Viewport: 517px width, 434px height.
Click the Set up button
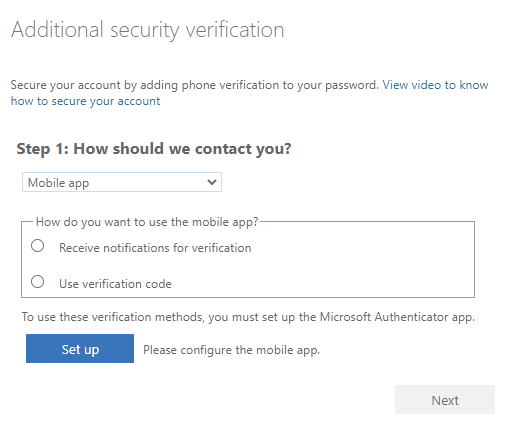pyautogui.click(x=80, y=349)
